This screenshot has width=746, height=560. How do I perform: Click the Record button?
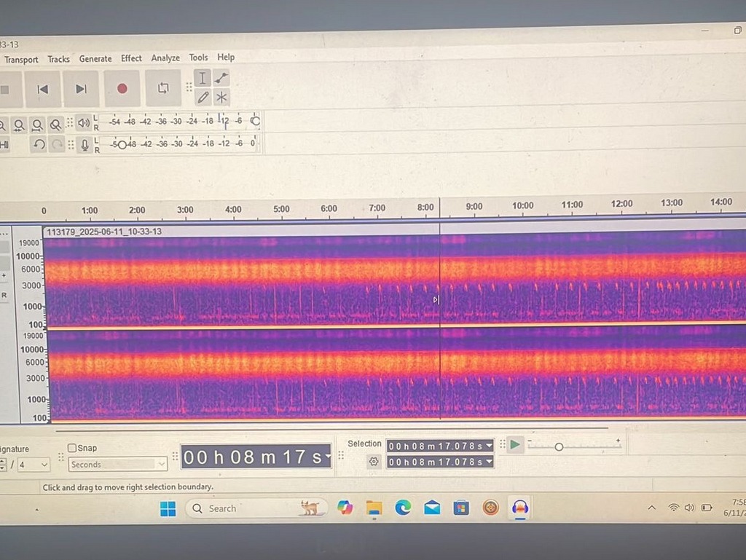pos(122,89)
